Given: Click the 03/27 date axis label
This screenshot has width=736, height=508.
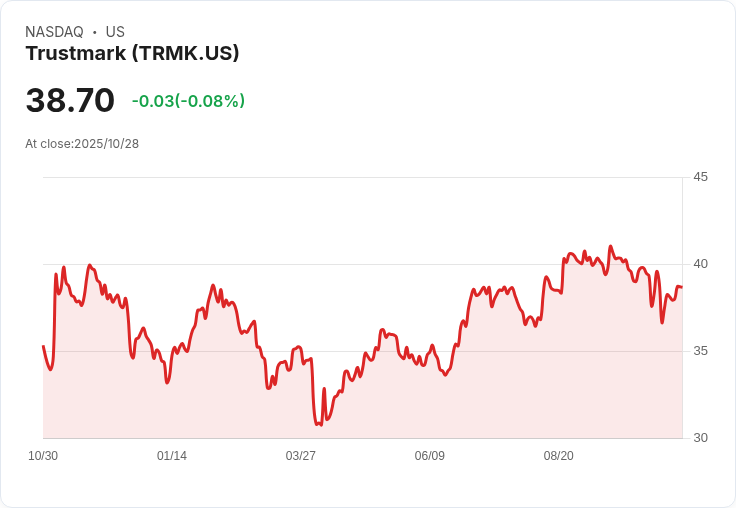Looking at the screenshot, I should pyautogui.click(x=301, y=456).
